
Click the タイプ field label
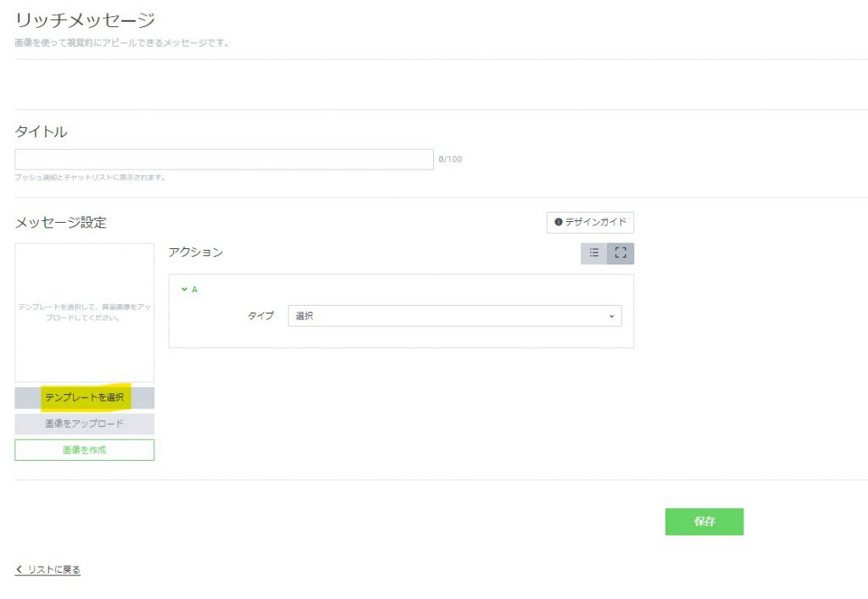pos(260,316)
